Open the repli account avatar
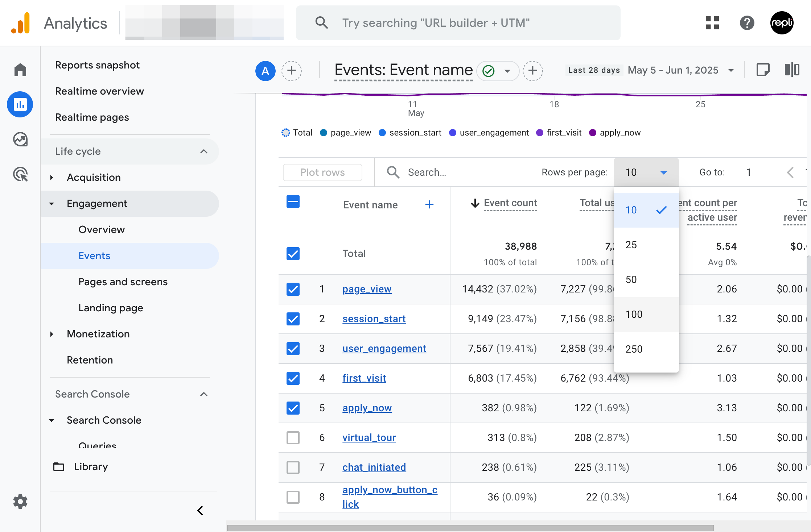Screen dimensions: 811x532 click(x=782, y=23)
